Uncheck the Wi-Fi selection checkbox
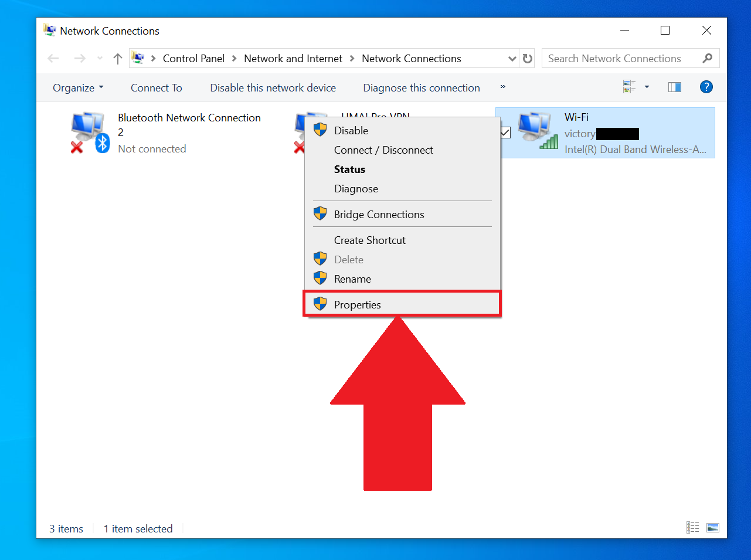Screen dimensions: 751x560 [x=505, y=133]
